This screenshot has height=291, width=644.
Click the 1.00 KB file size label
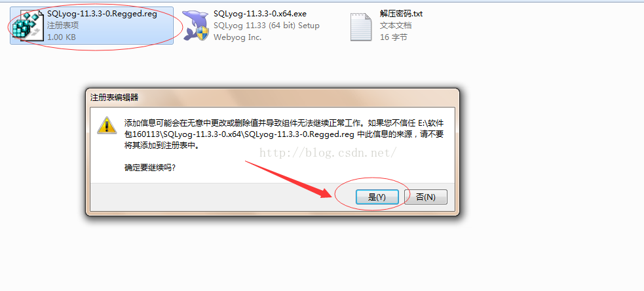click(62, 37)
